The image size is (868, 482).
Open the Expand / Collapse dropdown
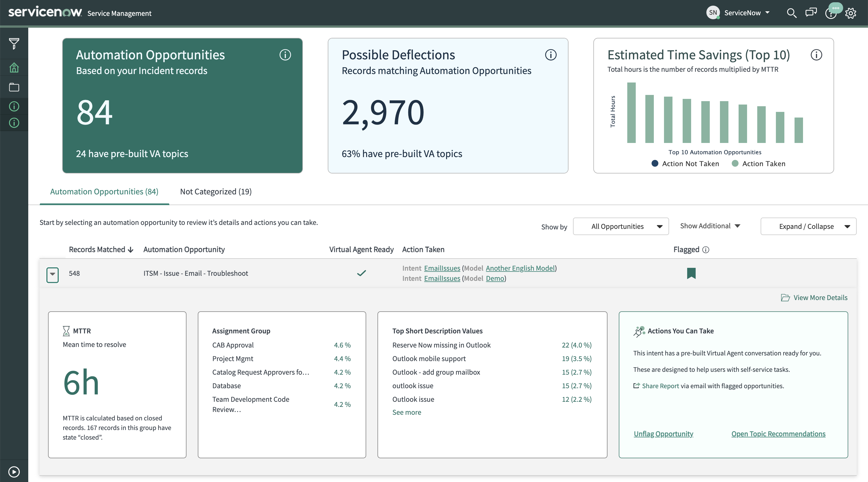(808, 226)
